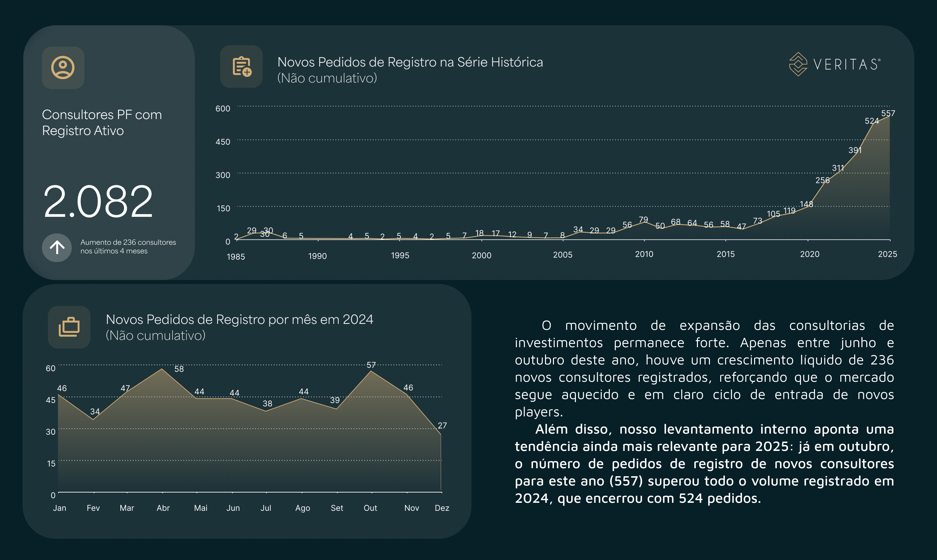Click the 2025 x-axis label
937x560 pixels.
(x=887, y=254)
